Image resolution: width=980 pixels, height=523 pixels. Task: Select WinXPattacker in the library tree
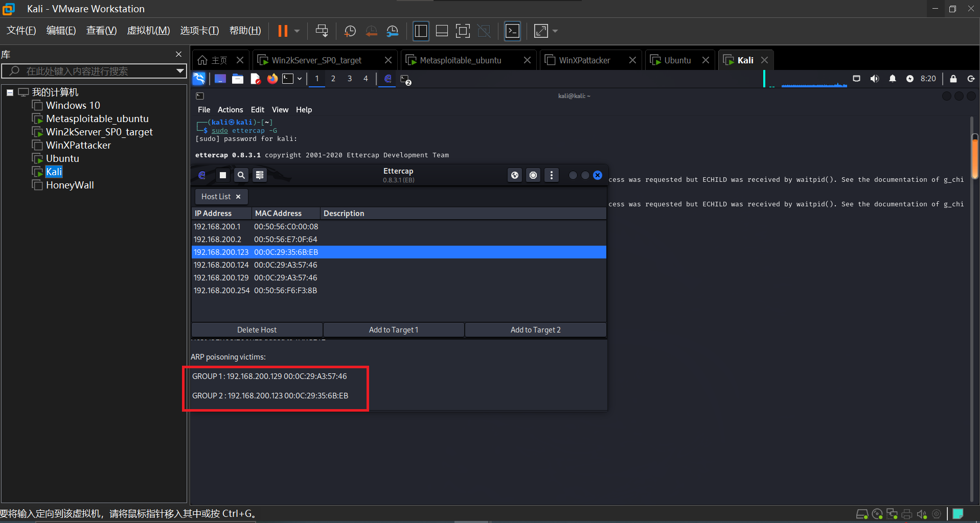(78, 145)
